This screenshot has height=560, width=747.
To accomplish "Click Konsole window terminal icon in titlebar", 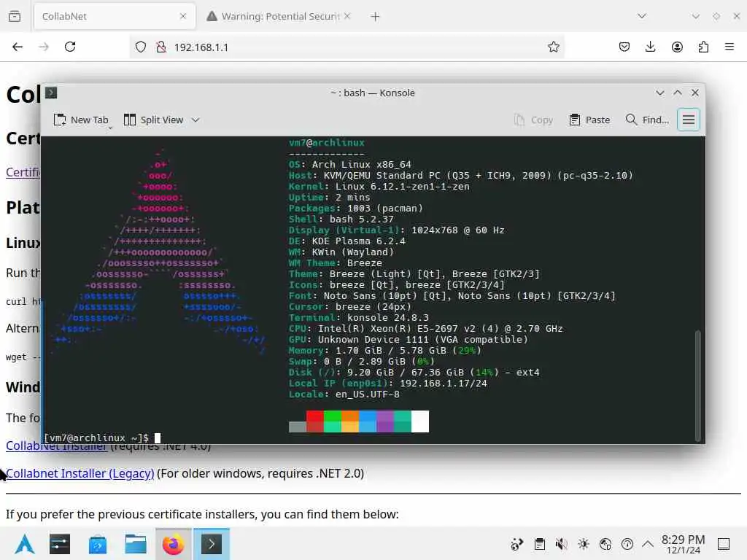I will tap(51, 93).
